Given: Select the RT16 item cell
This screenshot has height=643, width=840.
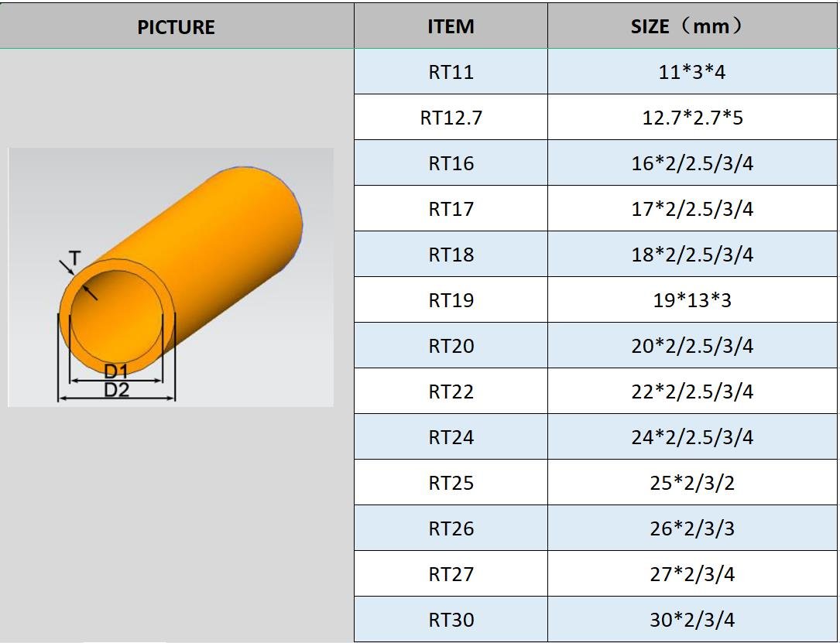Looking at the screenshot, I should 451,164.
